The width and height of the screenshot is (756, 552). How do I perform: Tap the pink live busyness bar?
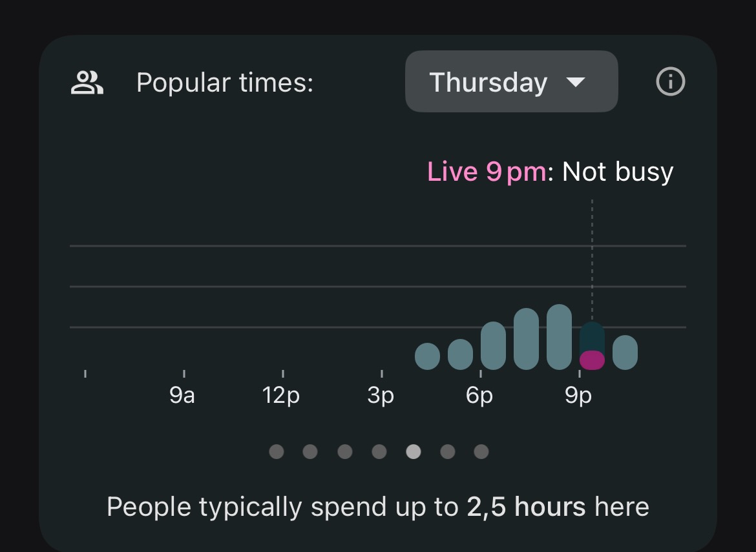pos(592,360)
